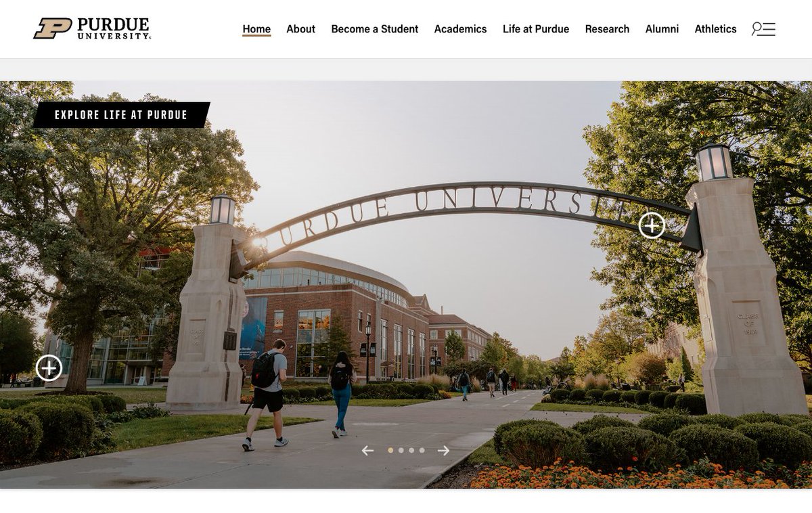The width and height of the screenshot is (812, 513).
Task: Select the fourth carousel dot
Action: click(422, 450)
